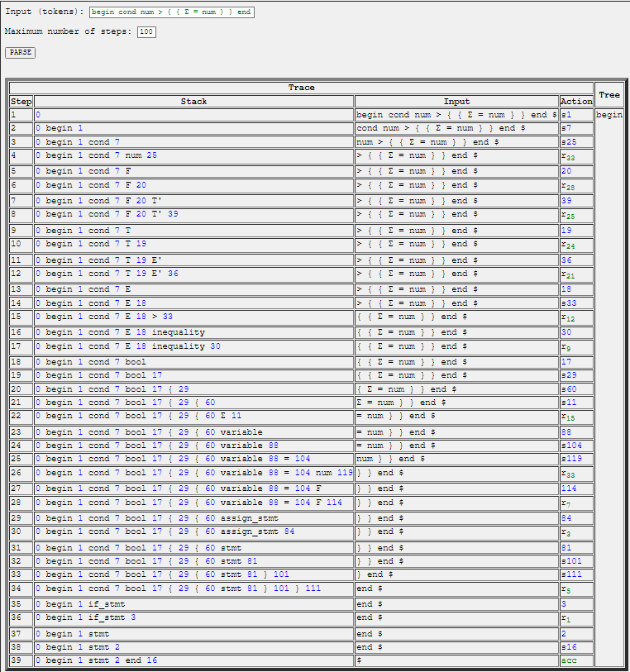
Task: Click input cell 'Σ = num } } end $' in step 21
Action: pos(457,403)
